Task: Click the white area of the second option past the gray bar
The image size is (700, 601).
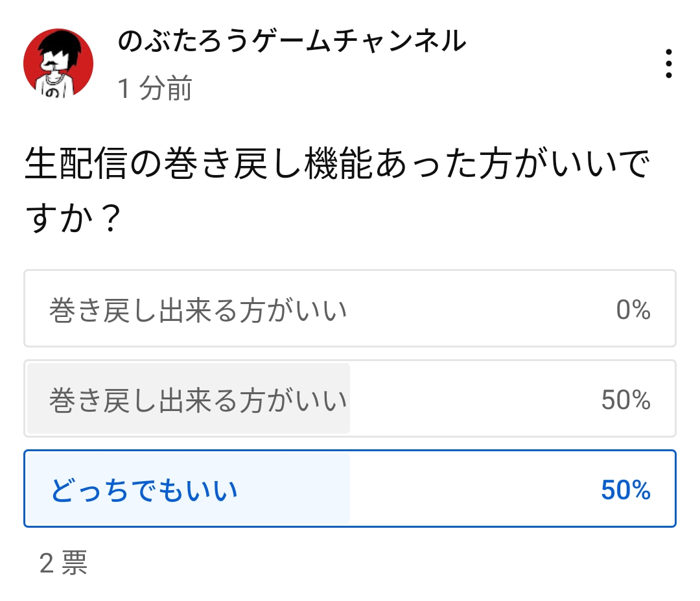Action: pyautogui.click(x=473, y=399)
